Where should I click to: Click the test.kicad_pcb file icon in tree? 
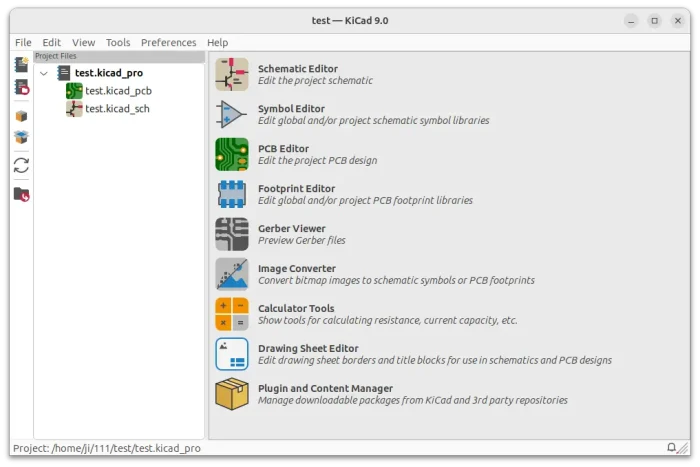click(x=74, y=91)
